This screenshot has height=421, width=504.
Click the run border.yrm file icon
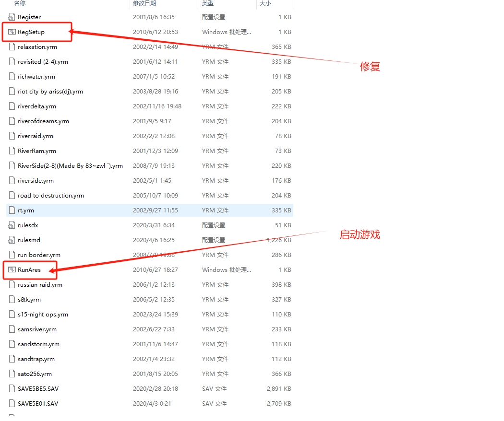[x=12, y=255]
